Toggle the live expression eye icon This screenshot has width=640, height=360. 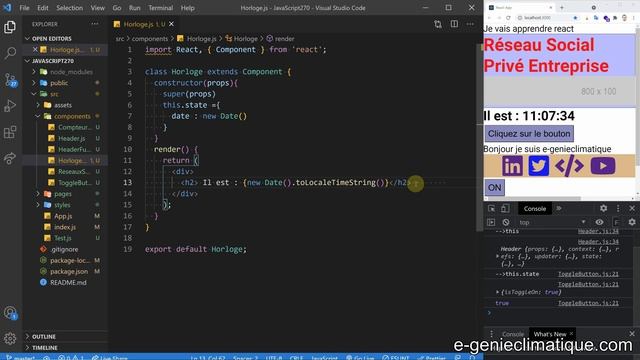[599, 222]
